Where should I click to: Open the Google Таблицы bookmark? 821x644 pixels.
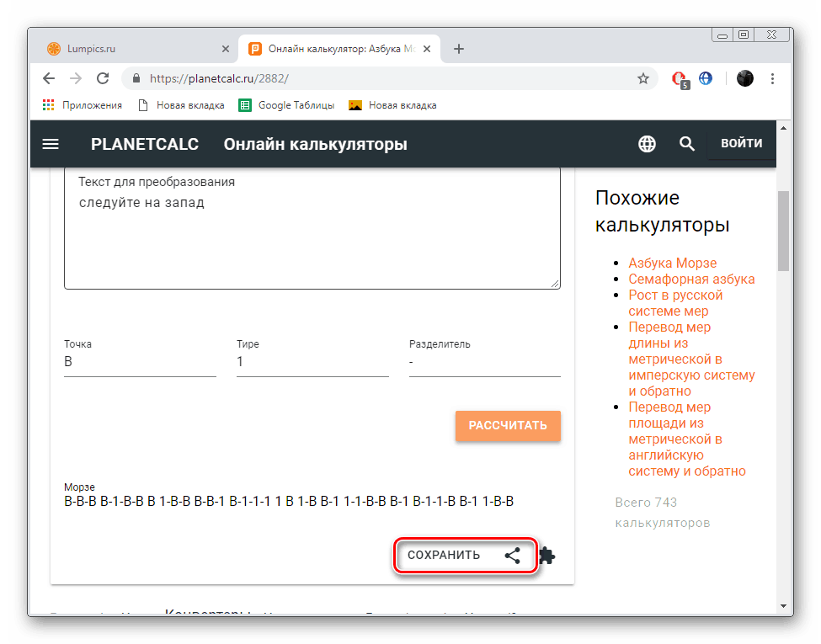pos(286,105)
